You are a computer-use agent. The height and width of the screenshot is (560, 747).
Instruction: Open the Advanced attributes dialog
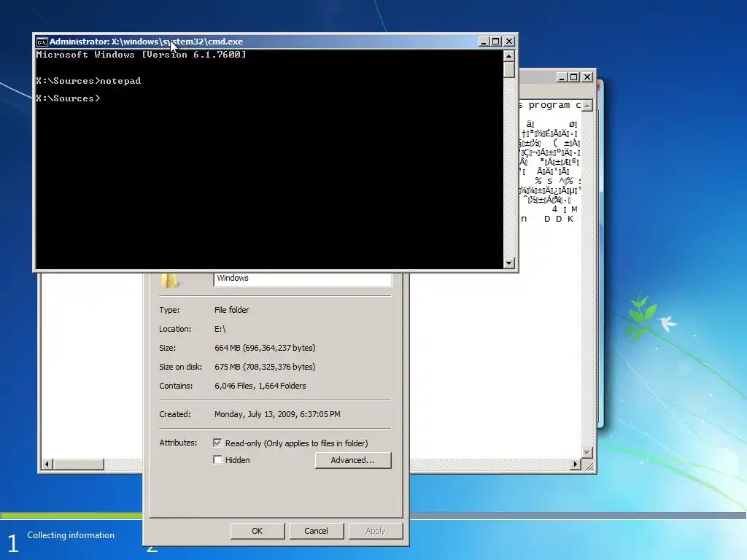(x=353, y=460)
